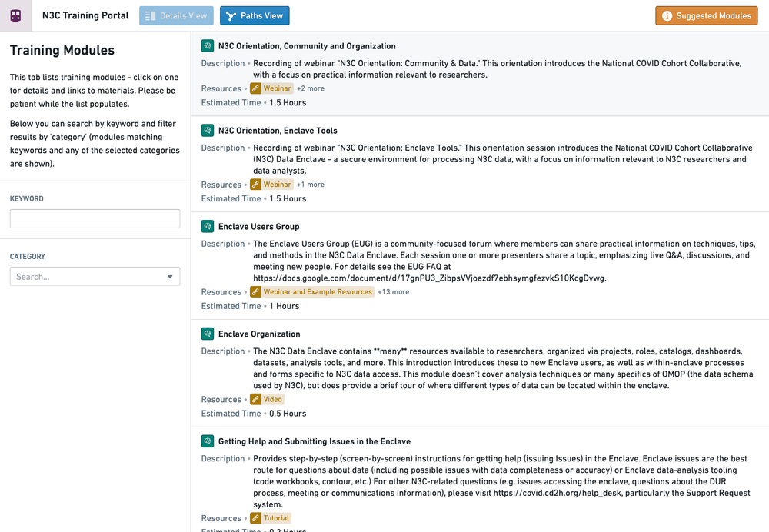Image resolution: width=769 pixels, height=532 pixels.
Task: Click the info icon in Suggested Modules
Action: (x=667, y=16)
